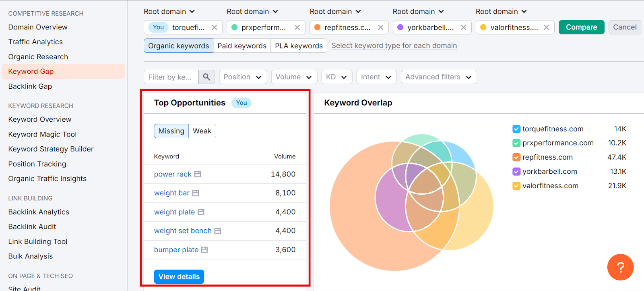Click the View details button
The height and width of the screenshot is (291, 644).
[179, 276]
